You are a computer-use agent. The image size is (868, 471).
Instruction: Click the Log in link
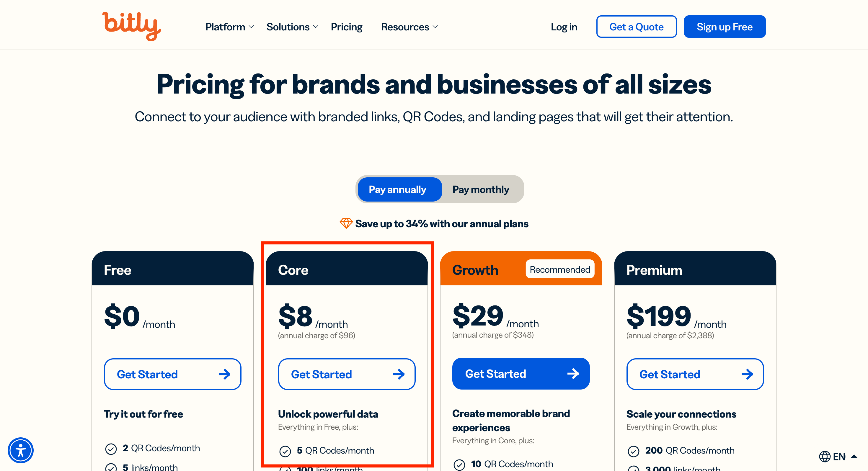[564, 27]
